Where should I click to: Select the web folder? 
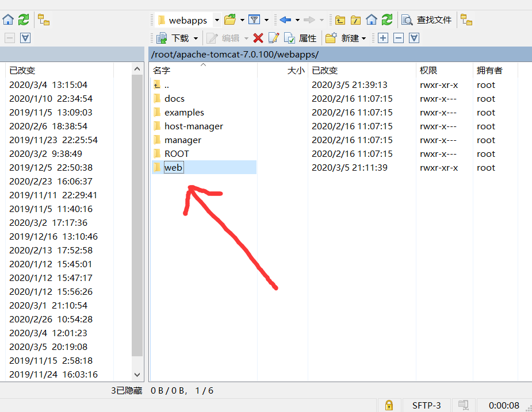click(x=173, y=168)
